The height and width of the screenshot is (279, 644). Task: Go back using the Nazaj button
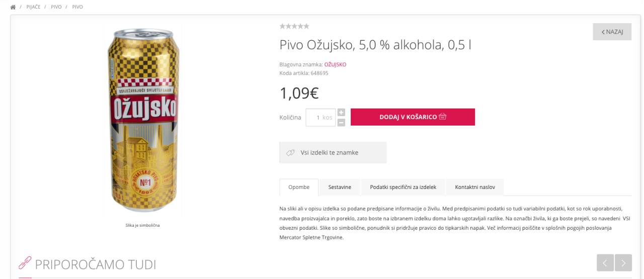click(612, 32)
